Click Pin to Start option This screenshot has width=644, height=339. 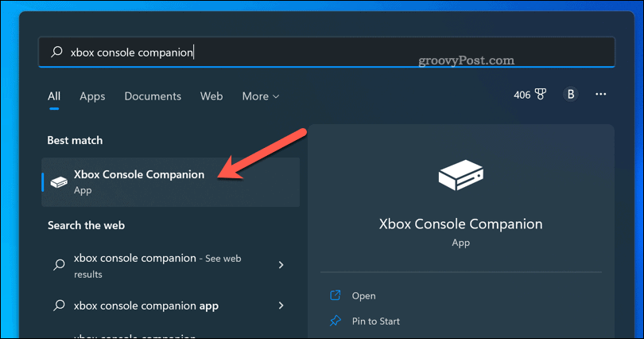point(375,321)
